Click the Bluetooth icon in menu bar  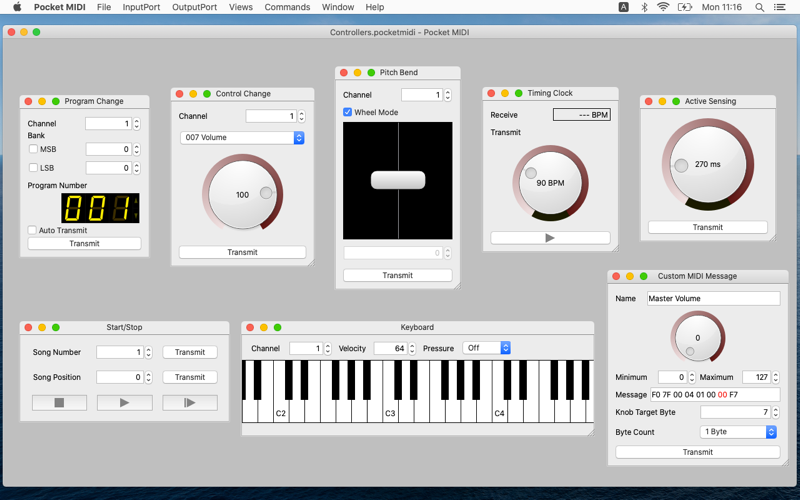coord(644,7)
